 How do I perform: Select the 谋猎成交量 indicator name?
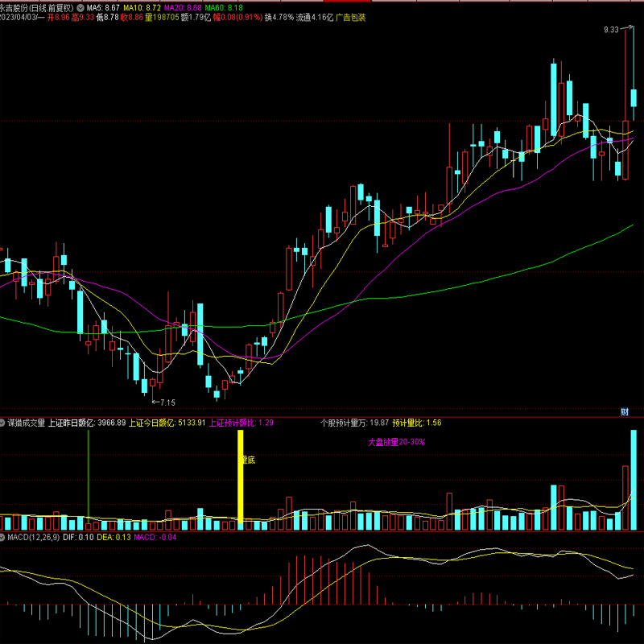(x=27, y=422)
